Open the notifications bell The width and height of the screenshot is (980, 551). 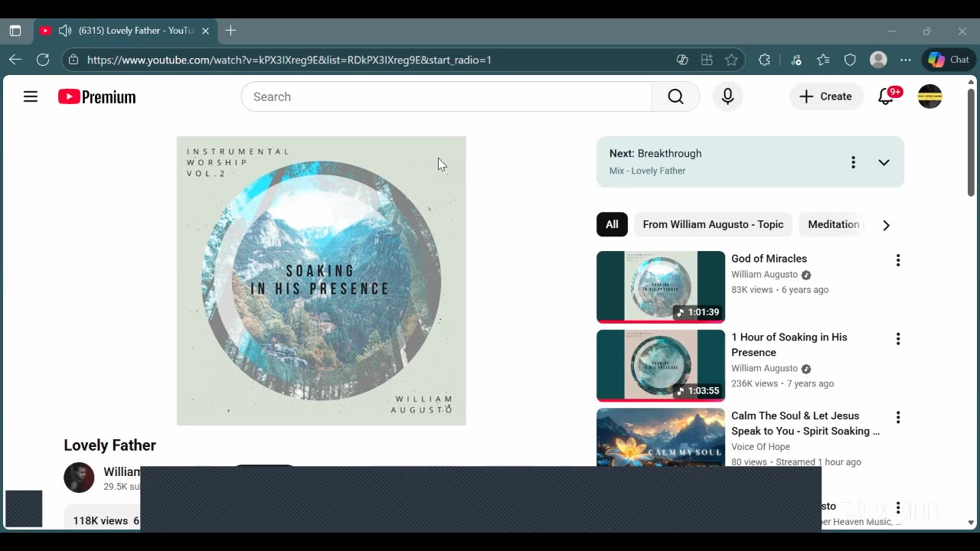coord(886,96)
